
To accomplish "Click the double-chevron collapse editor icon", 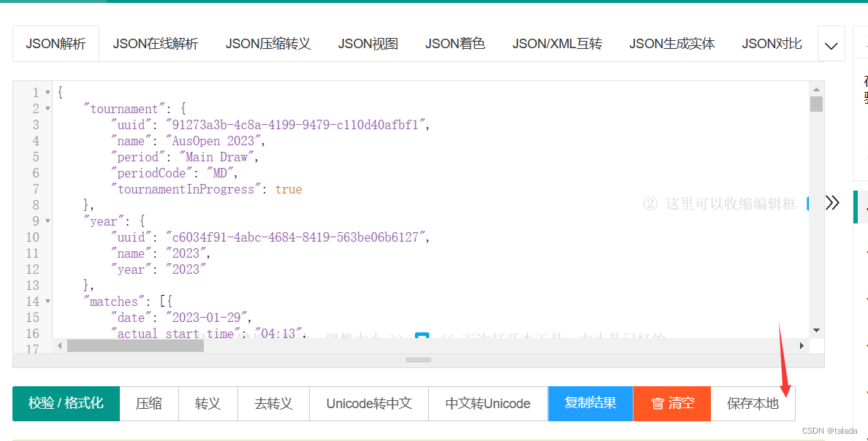I will click(832, 203).
